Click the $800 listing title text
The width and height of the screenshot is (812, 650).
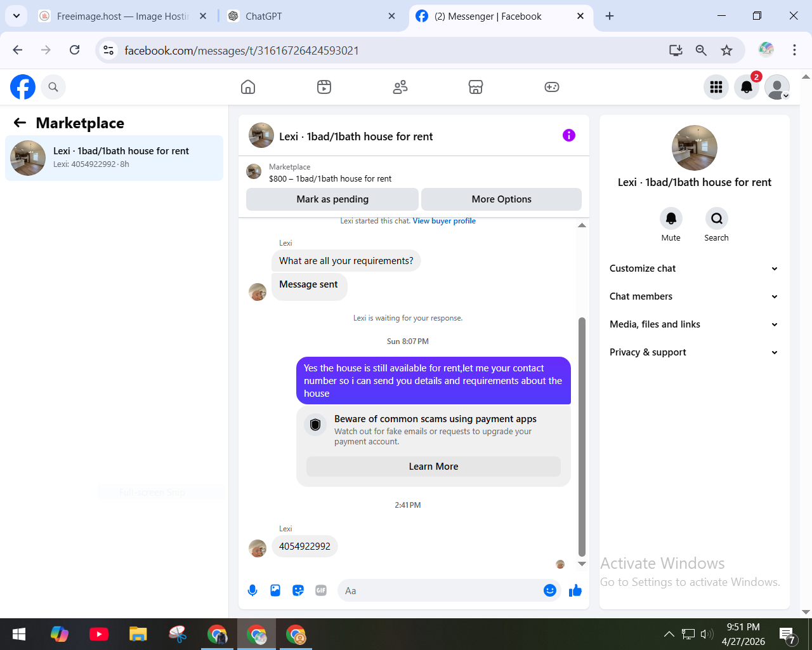(330, 179)
